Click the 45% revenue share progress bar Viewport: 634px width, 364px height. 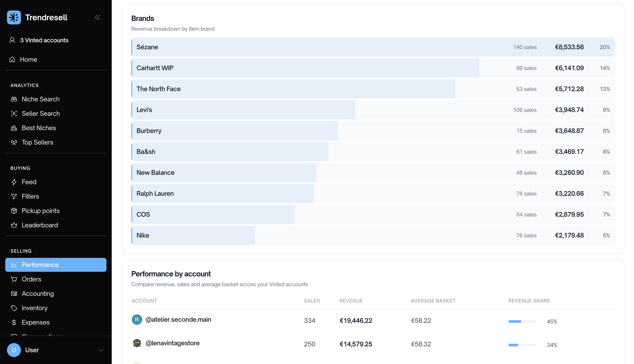(x=522, y=321)
